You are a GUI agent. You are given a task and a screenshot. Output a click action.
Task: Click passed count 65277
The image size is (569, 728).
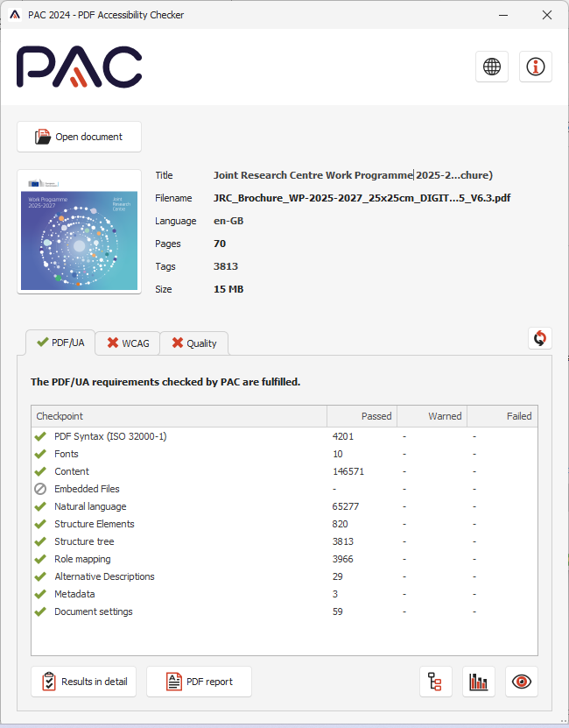pyautogui.click(x=345, y=506)
